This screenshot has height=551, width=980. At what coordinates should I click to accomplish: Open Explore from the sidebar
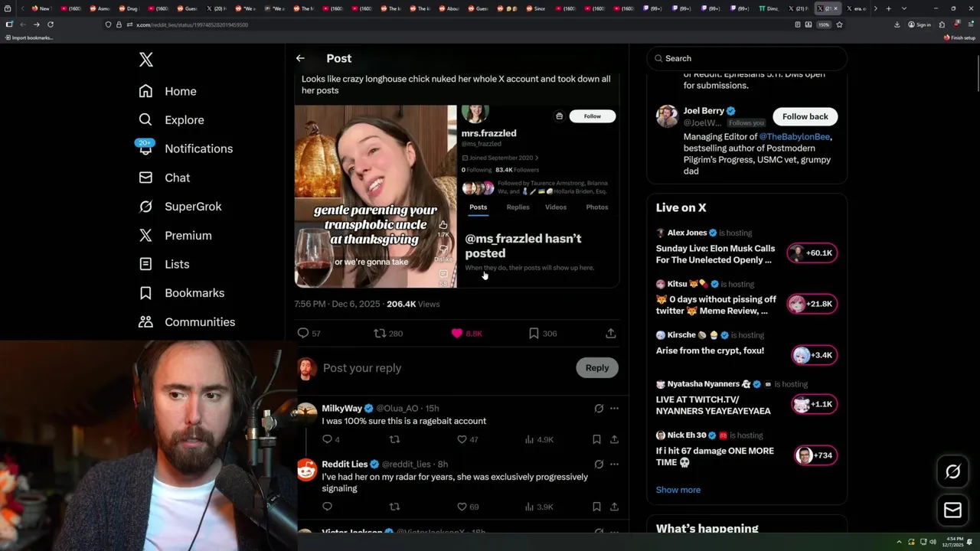[171, 120]
